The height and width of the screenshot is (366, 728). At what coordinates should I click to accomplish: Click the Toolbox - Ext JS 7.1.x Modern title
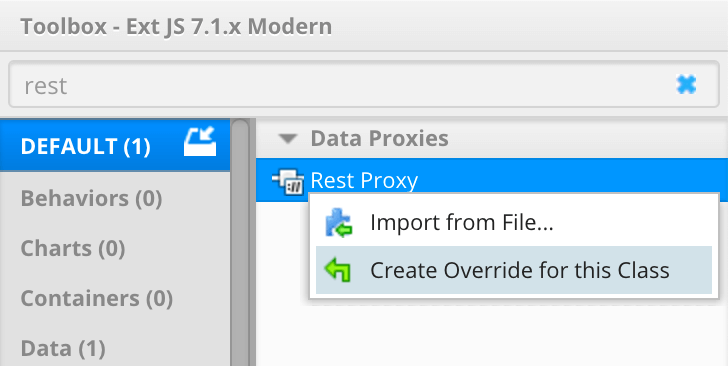(176, 26)
